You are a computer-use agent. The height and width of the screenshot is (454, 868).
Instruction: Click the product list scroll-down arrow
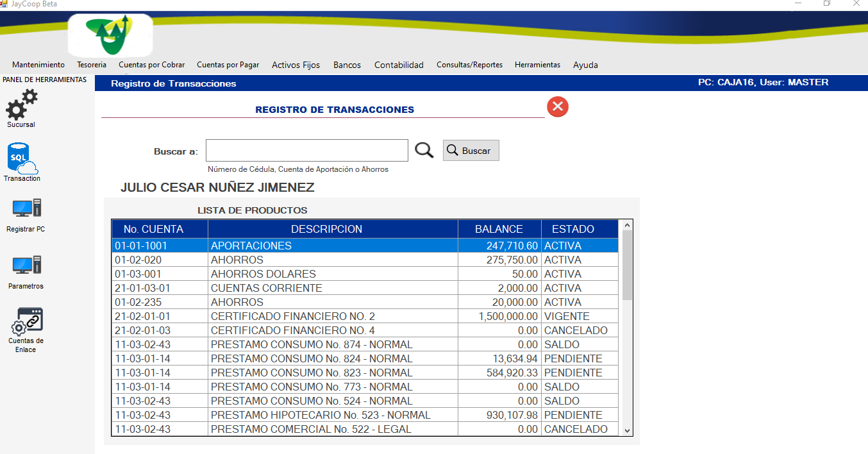click(627, 430)
